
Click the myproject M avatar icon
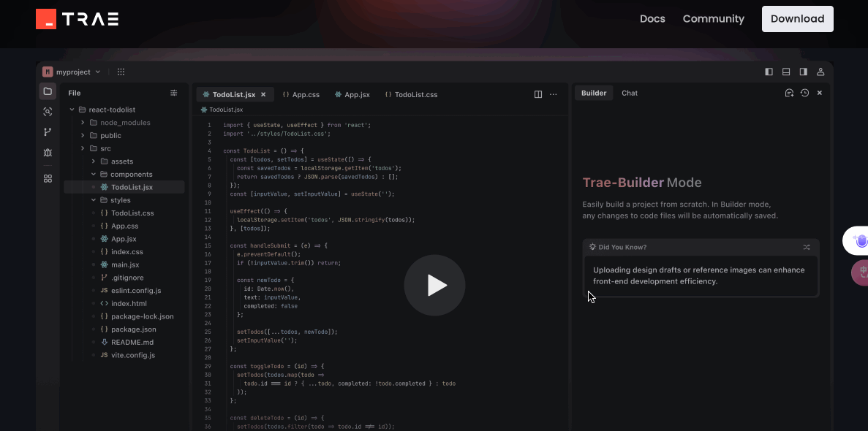pos(48,72)
